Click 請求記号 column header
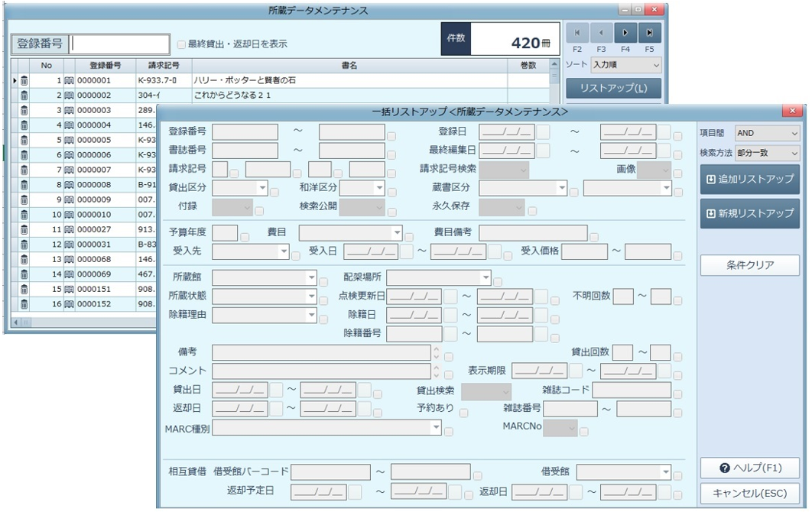Image resolution: width=812 pixels, height=512 pixels. pos(164,65)
